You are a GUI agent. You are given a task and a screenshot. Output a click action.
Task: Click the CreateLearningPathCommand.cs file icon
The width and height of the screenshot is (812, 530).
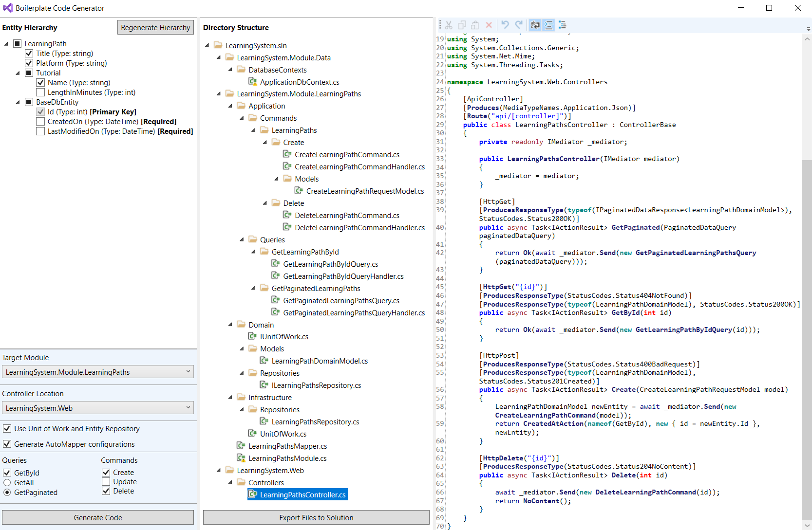click(287, 154)
